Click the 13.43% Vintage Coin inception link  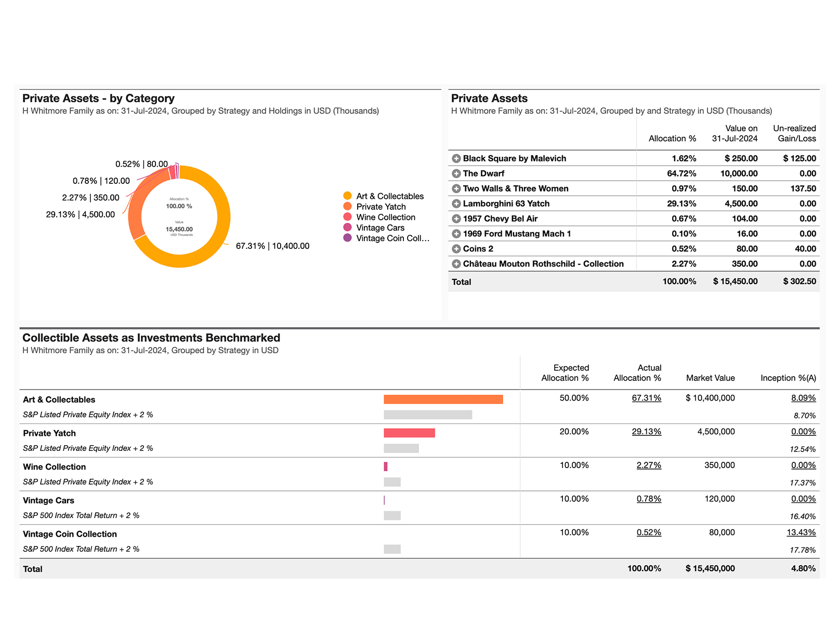(801, 532)
